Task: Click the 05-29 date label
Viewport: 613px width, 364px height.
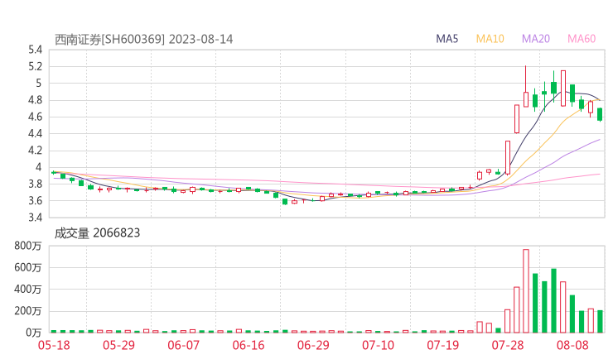Action: (118, 345)
